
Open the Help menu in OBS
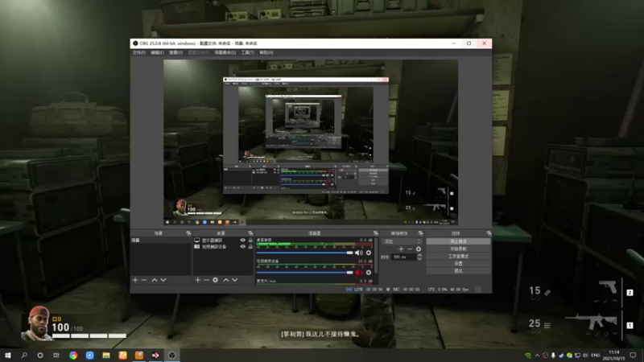point(266,52)
